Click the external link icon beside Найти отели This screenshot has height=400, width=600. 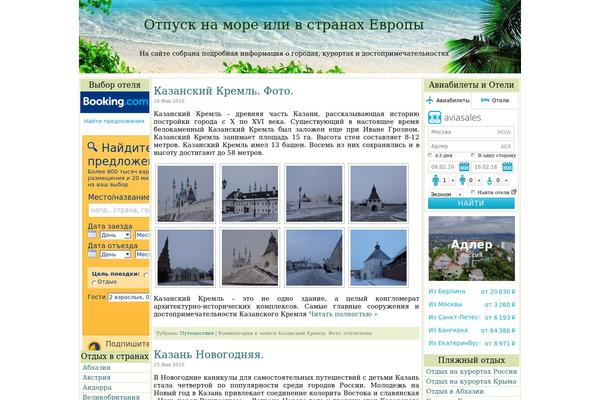pyautogui.click(x=514, y=192)
